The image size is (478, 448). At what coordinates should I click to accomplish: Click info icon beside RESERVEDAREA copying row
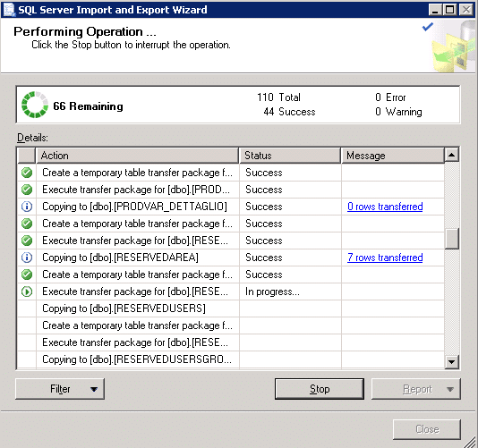[27, 258]
